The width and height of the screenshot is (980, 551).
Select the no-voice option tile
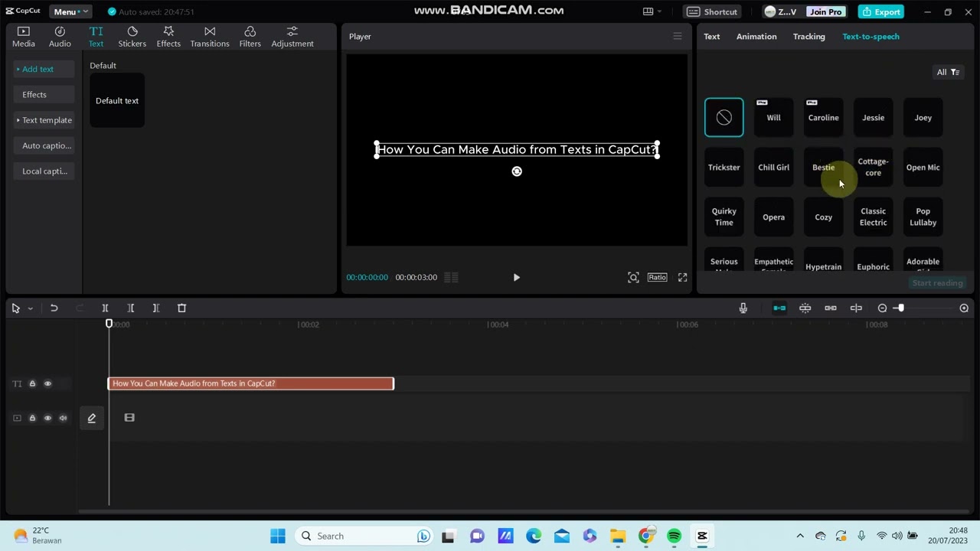(x=724, y=117)
